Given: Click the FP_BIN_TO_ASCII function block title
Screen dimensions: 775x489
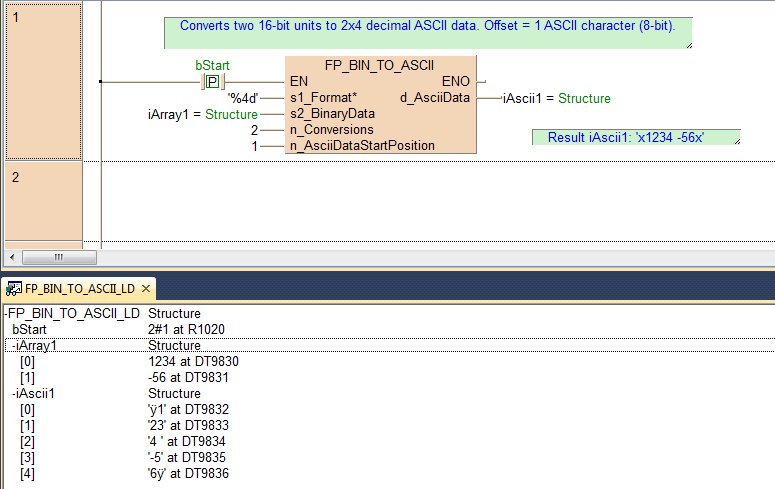Looking at the screenshot, I should pos(379,65).
